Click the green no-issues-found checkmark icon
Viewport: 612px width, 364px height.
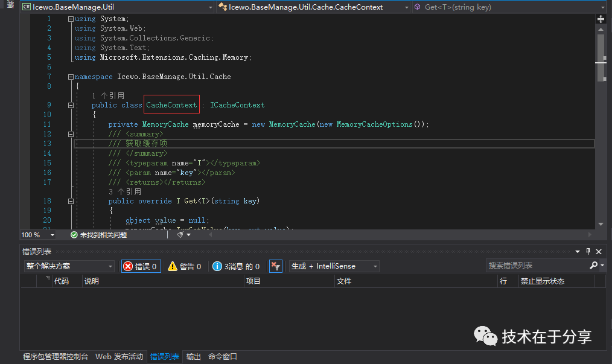pyautogui.click(x=74, y=235)
